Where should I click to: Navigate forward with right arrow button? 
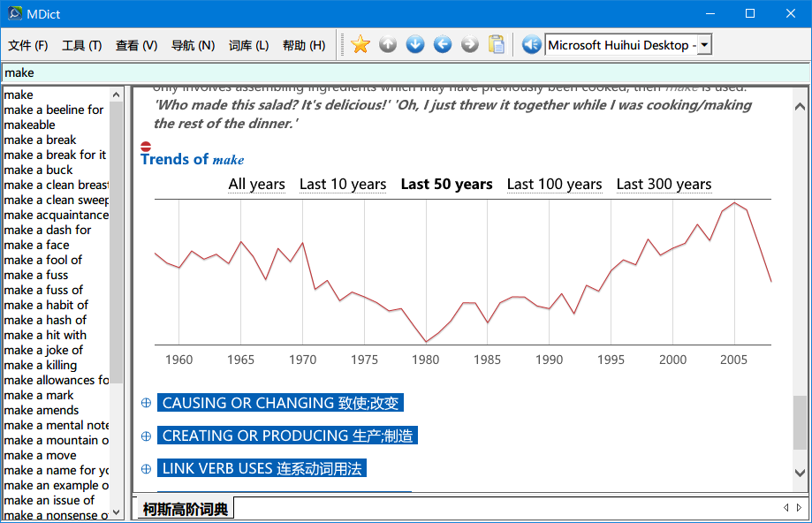coord(470,45)
